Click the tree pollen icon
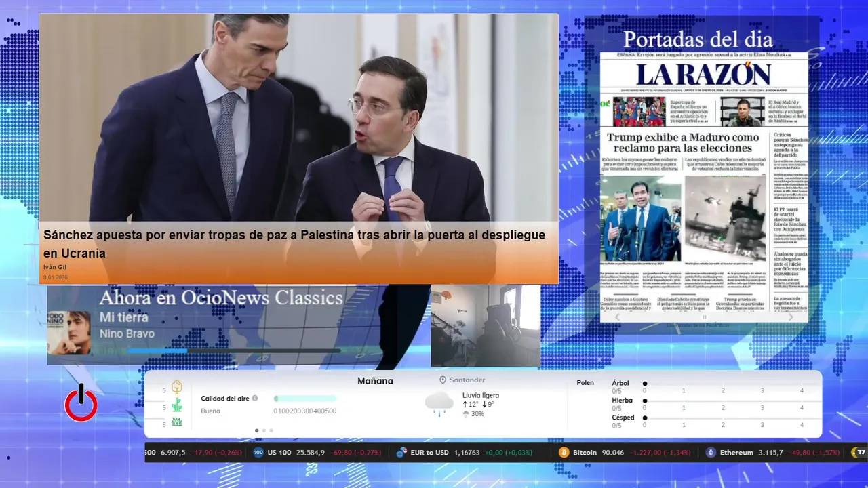The width and height of the screenshot is (868, 488). click(176, 387)
